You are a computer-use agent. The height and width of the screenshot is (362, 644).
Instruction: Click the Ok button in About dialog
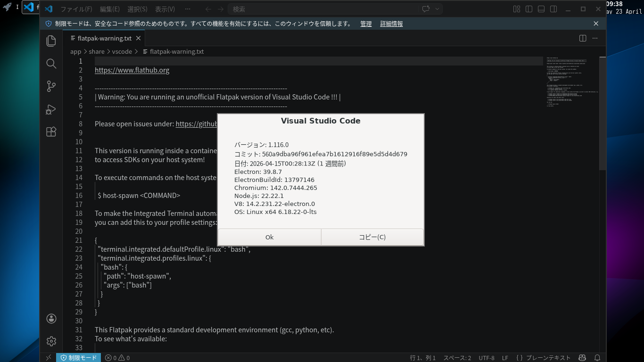coord(269,237)
